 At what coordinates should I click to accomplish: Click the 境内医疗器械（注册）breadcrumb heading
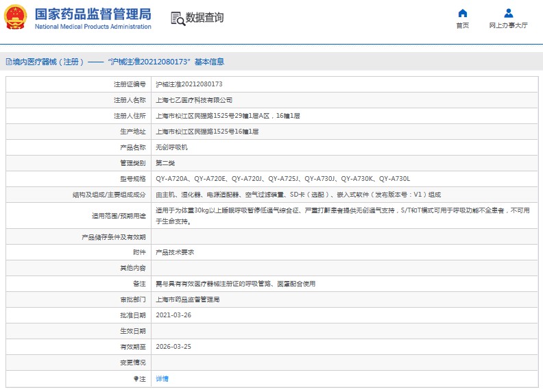(x=48, y=62)
